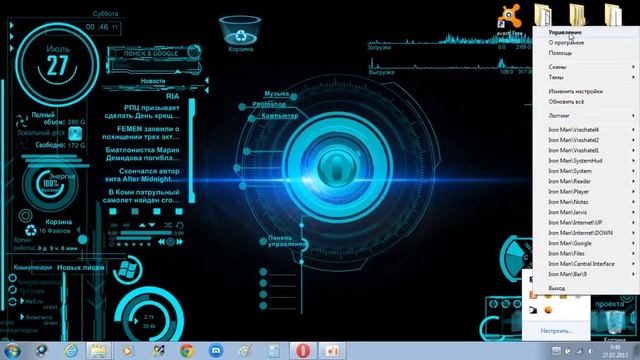Expand Iron Man\Player submenu
The height and width of the screenshot is (360, 640).
[x=586, y=191]
